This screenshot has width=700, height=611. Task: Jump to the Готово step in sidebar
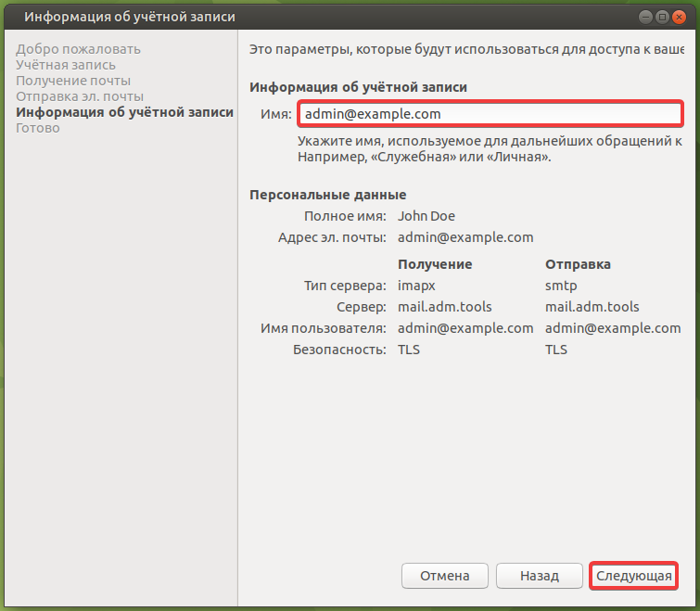point(38,128)
